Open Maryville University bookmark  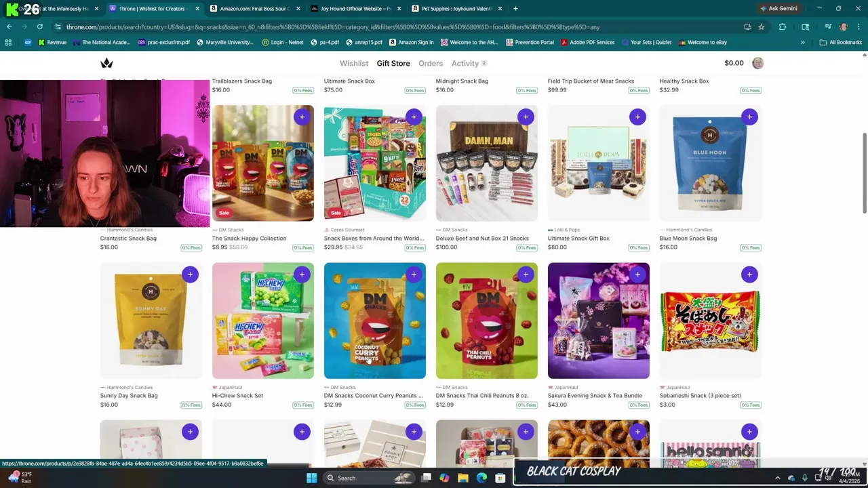click(x=224, y=42)
